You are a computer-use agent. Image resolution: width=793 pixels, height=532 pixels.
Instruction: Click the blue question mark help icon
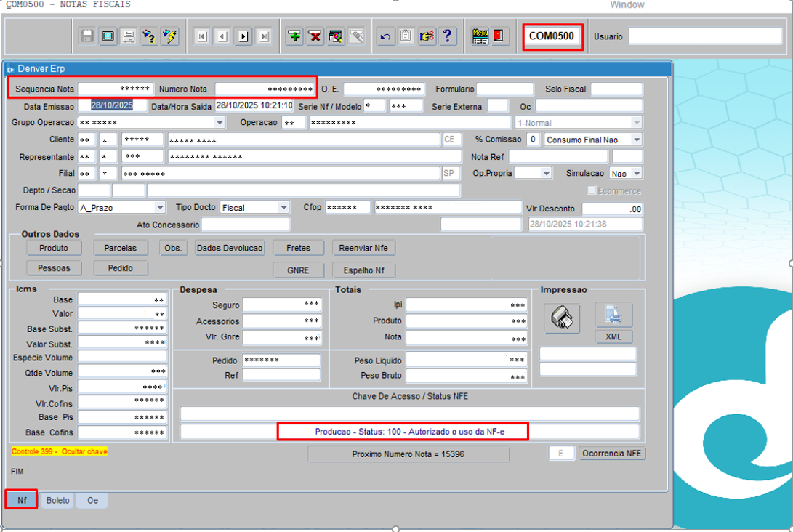[447, 36]
